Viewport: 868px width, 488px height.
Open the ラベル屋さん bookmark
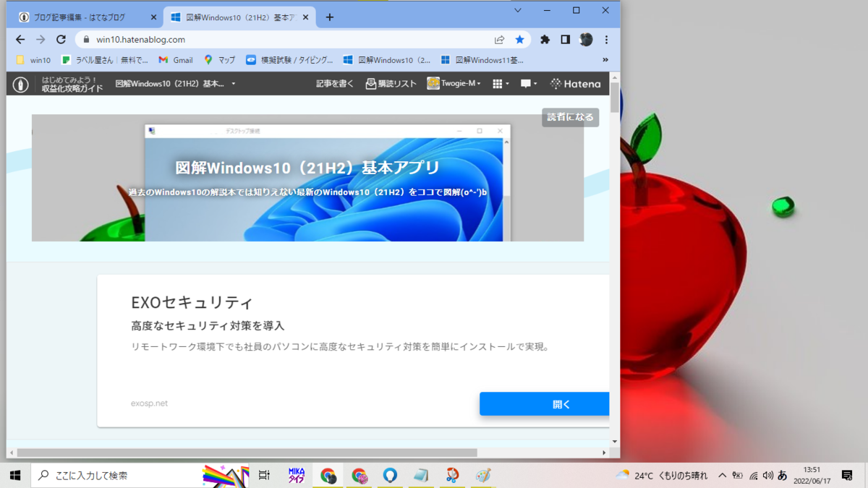click(x=104, y=60)
